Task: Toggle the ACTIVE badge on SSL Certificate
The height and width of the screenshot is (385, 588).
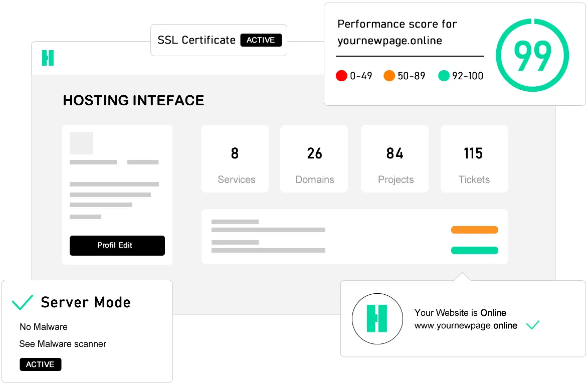Action: click(261, 40)
